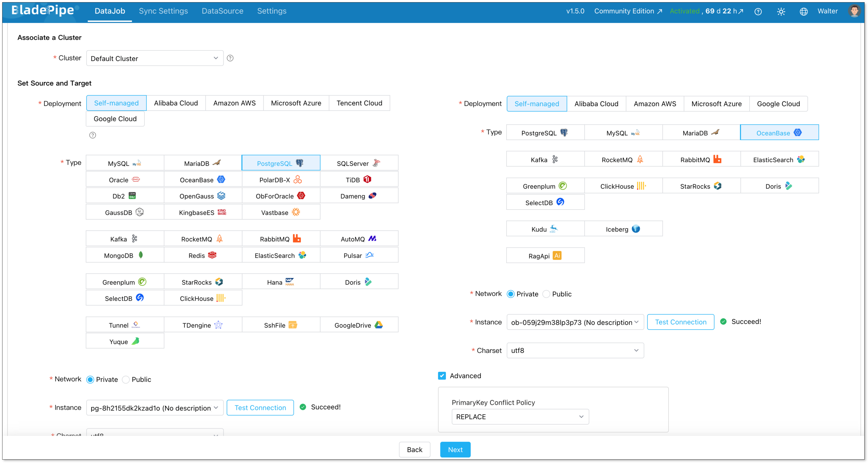The height and width of the screenshot is (463, 868).
Task: Select OpenGauss source type
Action: click(x=203, y=196)
